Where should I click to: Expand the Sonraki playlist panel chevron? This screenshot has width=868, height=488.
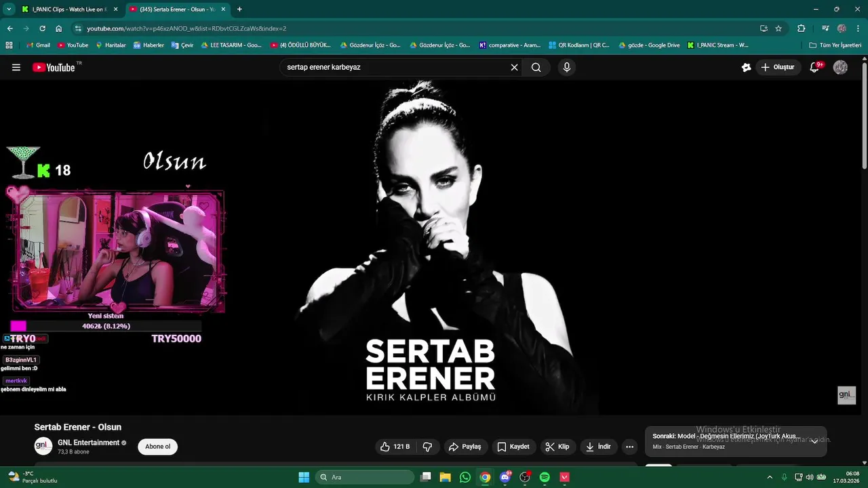814,441
